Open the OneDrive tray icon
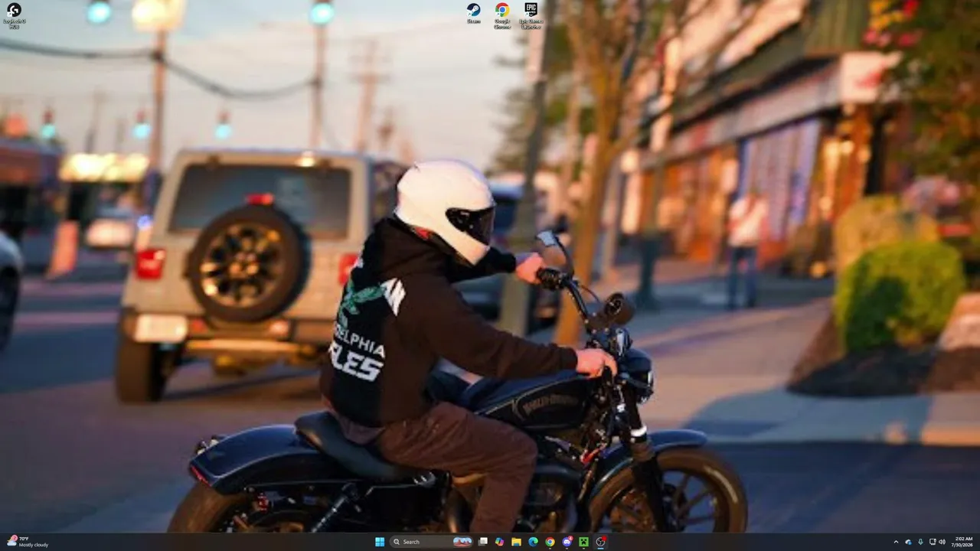 point(909,542)
